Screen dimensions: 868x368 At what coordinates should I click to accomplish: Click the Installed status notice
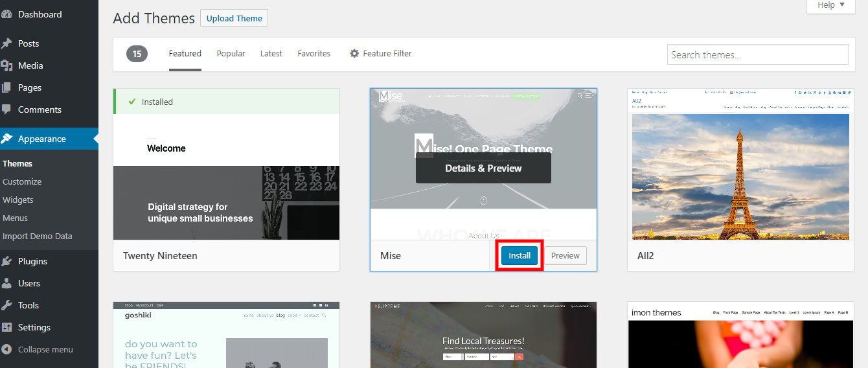click(x=226, y=102)
